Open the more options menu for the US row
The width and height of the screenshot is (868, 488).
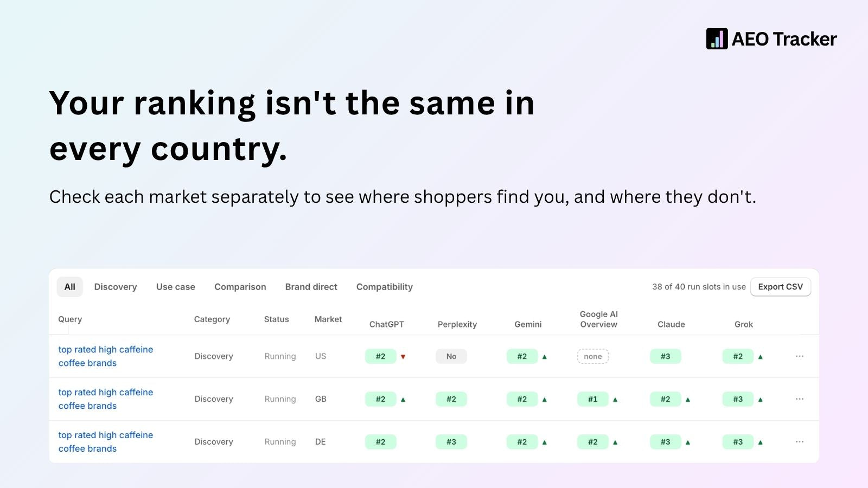point(800,356)
